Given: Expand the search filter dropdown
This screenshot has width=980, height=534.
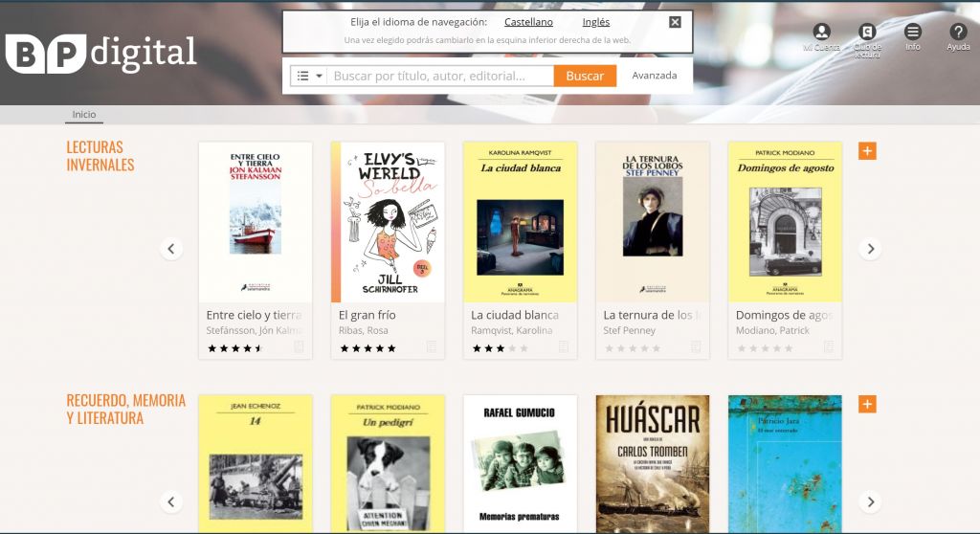Looking at the screenshot, I should 309,76.
